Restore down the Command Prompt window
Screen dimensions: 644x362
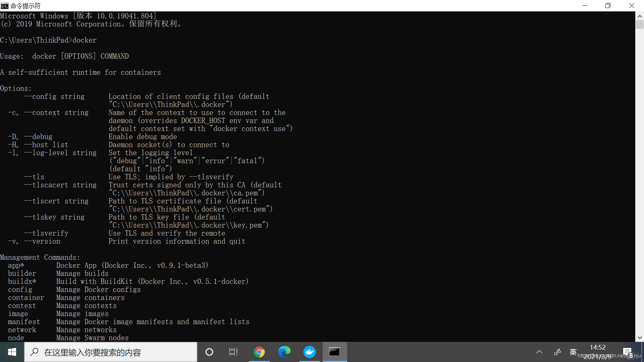(608, 6)
